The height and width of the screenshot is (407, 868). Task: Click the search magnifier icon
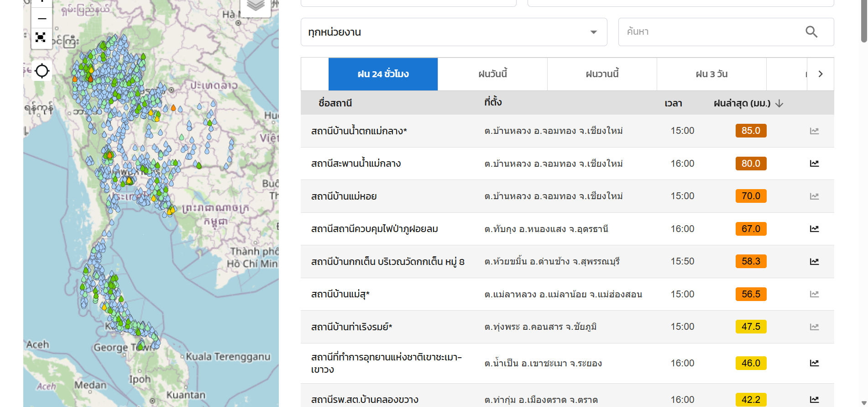[x=811, y=32]
